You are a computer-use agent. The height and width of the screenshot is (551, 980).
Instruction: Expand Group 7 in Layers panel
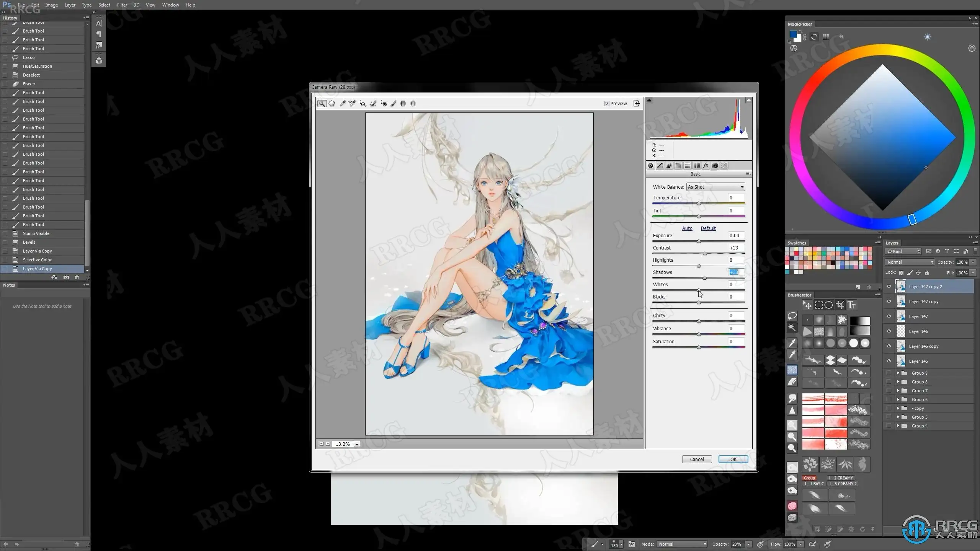tap(898, 391)
